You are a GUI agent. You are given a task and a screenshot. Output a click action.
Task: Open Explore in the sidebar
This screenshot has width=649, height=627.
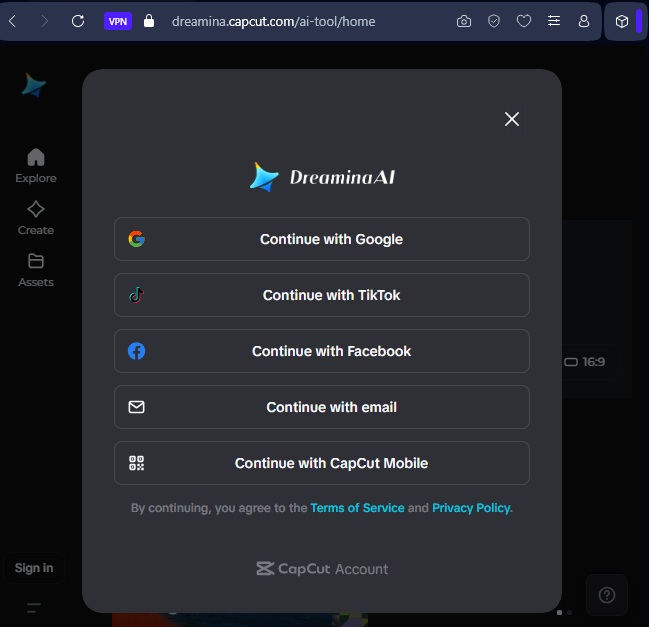coord(36,165)
